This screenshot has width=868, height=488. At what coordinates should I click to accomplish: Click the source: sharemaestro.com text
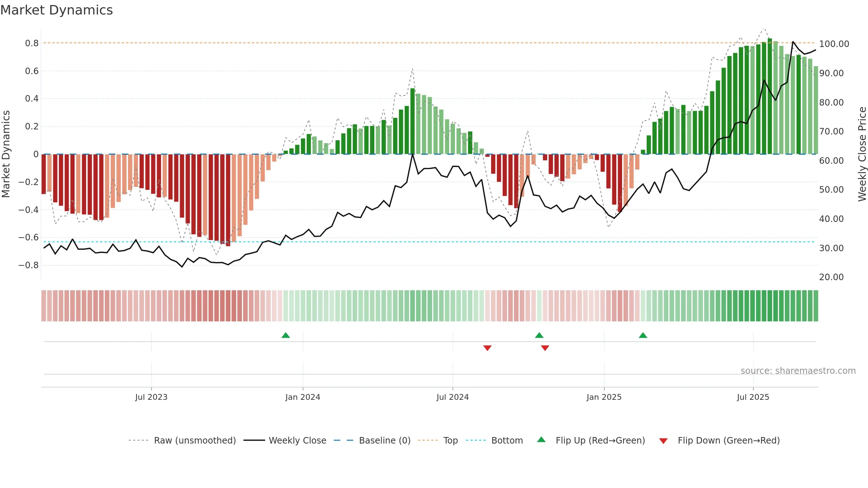tap(798, 371)
